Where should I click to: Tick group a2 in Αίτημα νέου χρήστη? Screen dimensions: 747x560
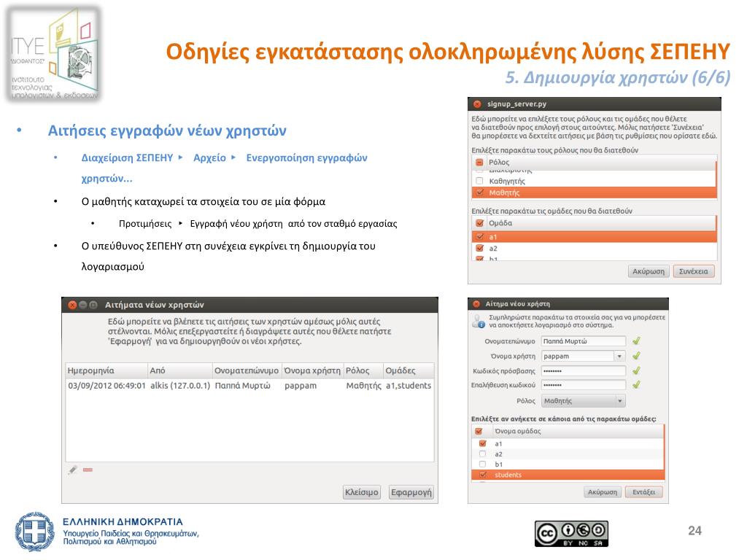[483, 454]
